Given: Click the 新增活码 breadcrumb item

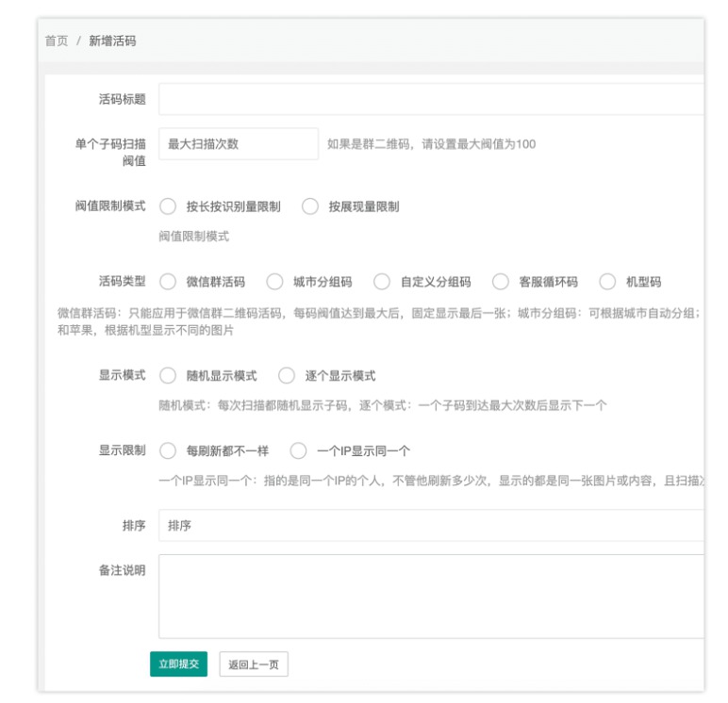Looking at the screenshot, I should click(113, 41).
